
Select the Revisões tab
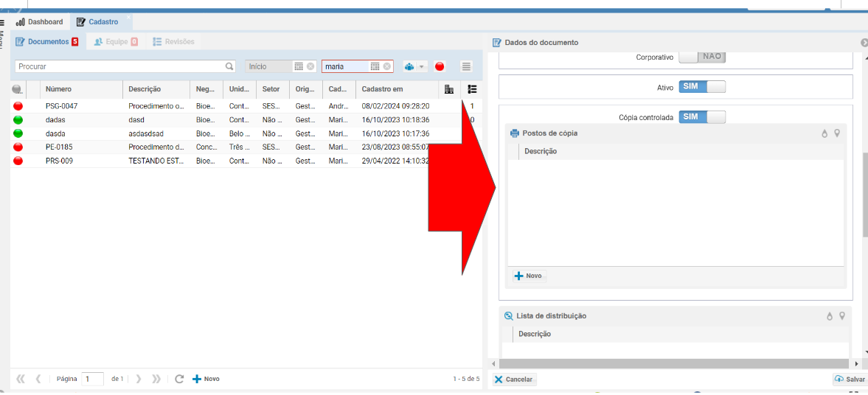(x=174, y=41)
